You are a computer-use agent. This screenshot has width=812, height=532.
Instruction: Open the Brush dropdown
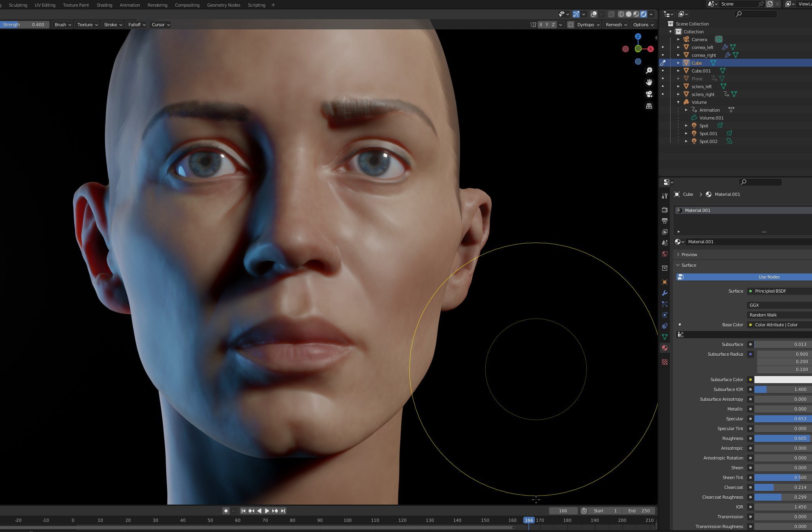pyautogui.click(x=62, y=25)
